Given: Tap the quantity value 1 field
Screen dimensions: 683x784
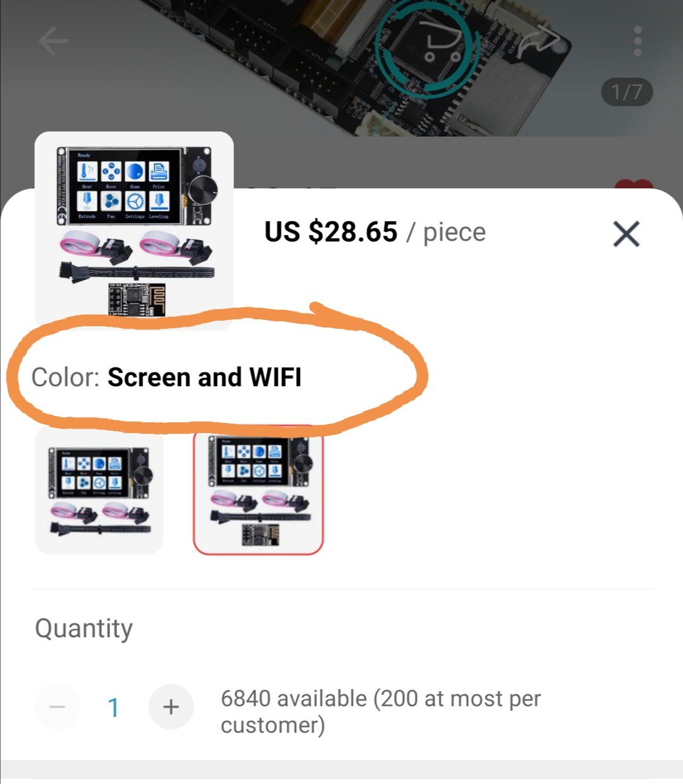Looking at the screenshot, I should [x=114, y=707].
